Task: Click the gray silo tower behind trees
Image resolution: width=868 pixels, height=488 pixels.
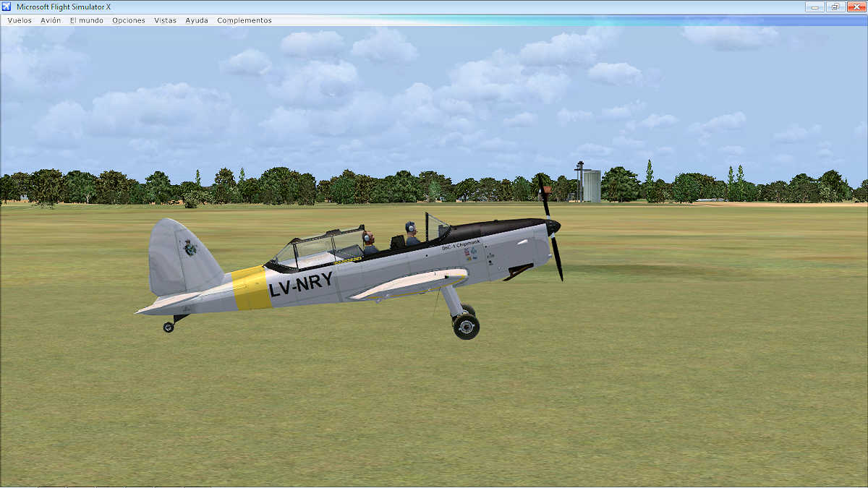Action: pyautogui.click(x=591, y=186)
